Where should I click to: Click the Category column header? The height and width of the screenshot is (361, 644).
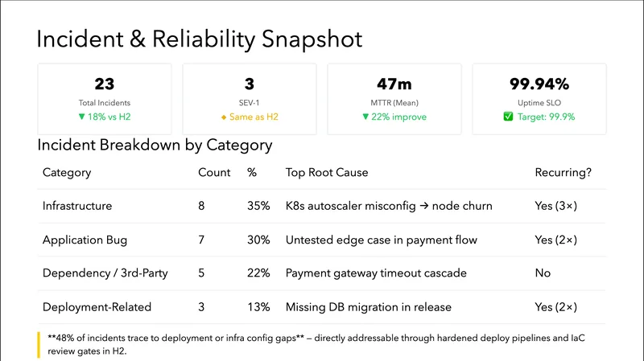[67, 173]
